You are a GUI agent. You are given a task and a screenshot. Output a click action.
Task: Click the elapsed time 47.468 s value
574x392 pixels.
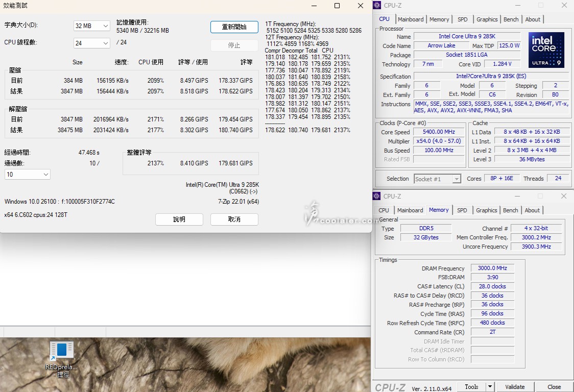(x=89, y=153)
